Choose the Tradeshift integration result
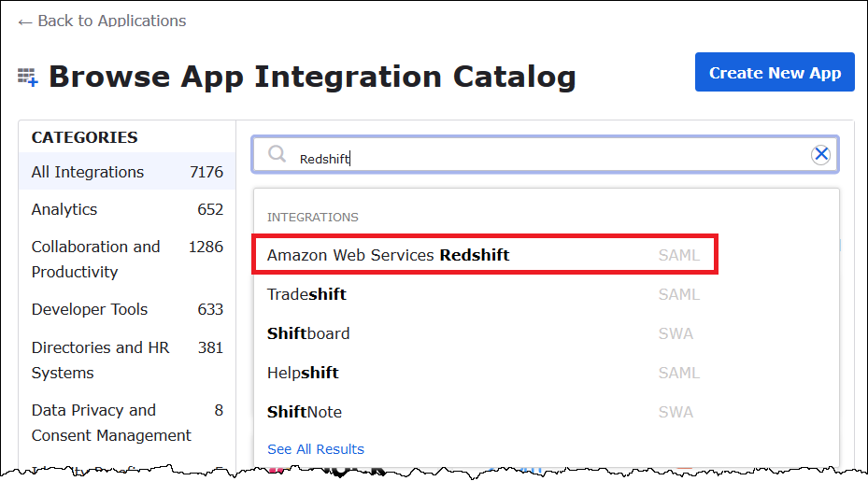 tap(306, 294)
